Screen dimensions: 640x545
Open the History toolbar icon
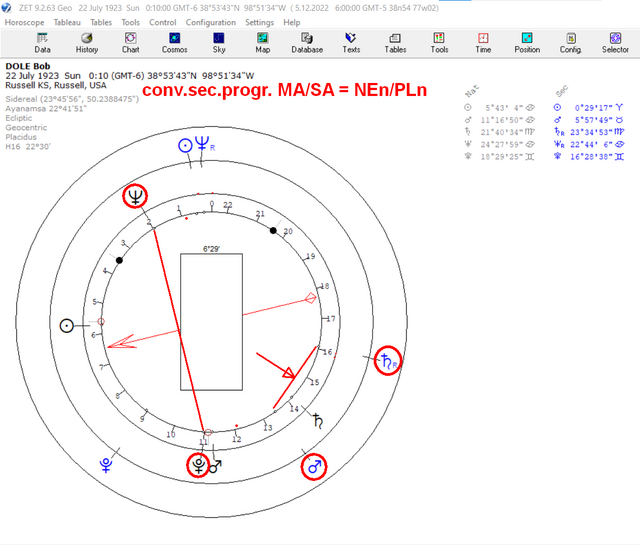(87, 43)
